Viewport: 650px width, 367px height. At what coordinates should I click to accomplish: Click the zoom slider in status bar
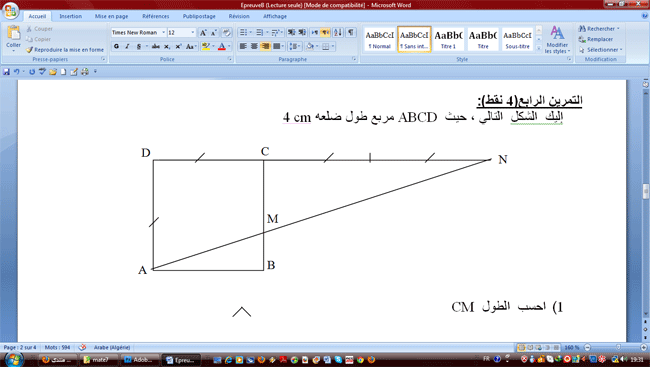pyautogui.click(x=616, y=347)
